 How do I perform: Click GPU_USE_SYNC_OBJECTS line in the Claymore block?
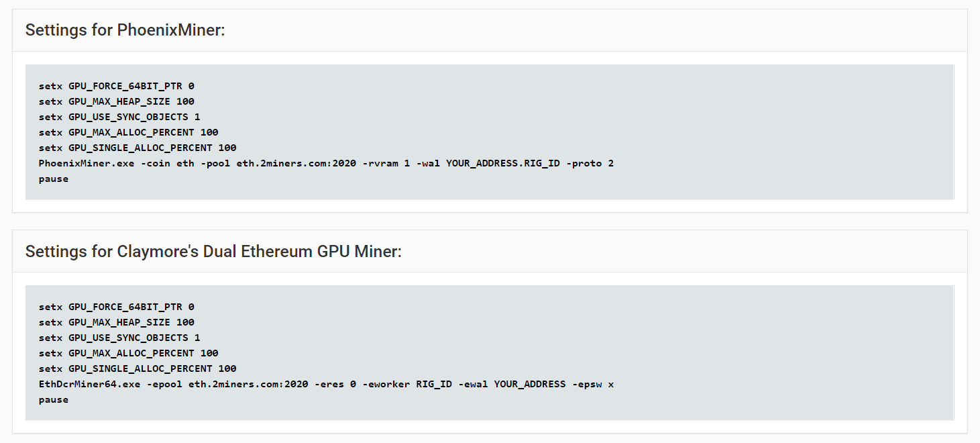[x=119, y=338]
